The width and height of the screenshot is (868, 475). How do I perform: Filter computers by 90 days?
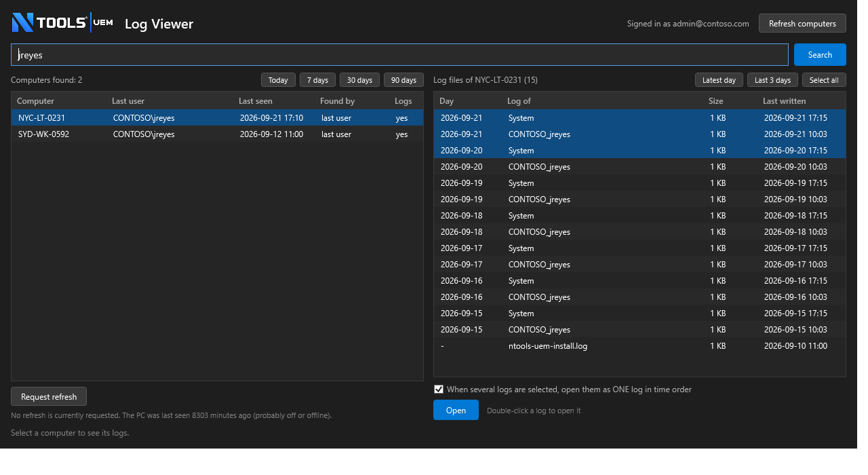pyautogui.click(x=403, y=80)
